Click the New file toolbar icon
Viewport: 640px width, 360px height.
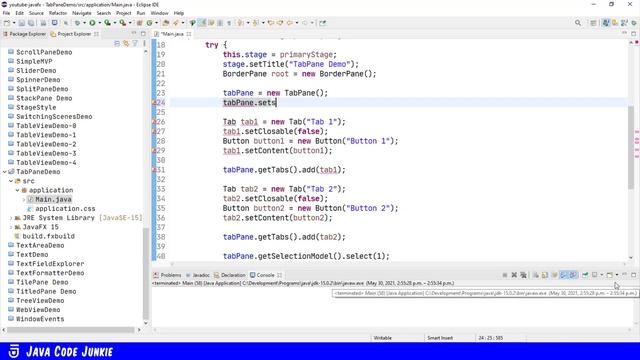7,23
